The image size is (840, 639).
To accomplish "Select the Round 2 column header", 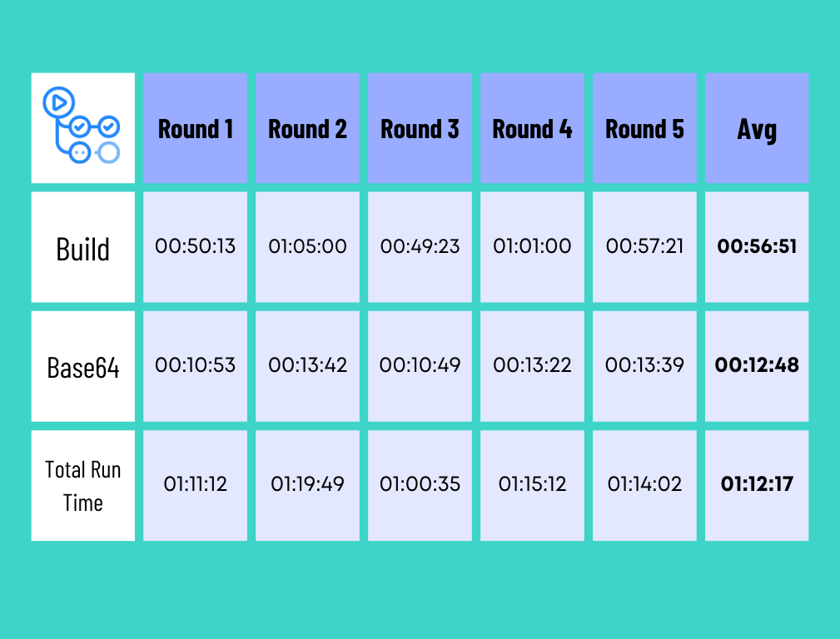I will pos(308,128).
